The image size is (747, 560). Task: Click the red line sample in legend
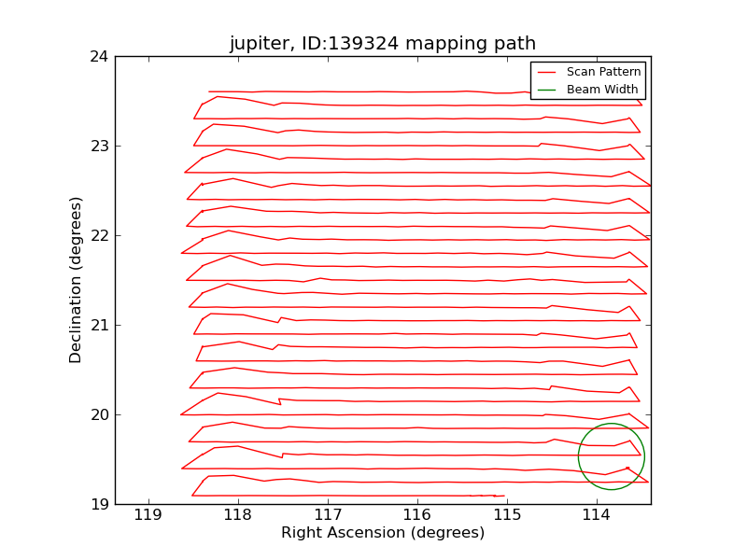547,72
